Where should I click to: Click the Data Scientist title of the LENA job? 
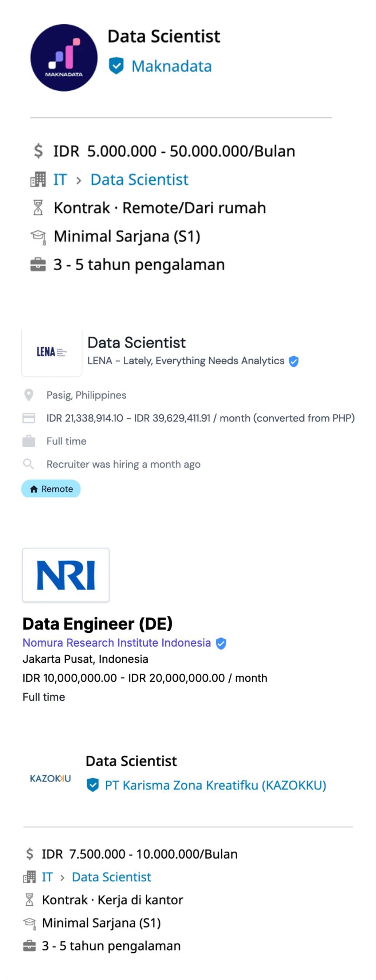pos(136,342)
